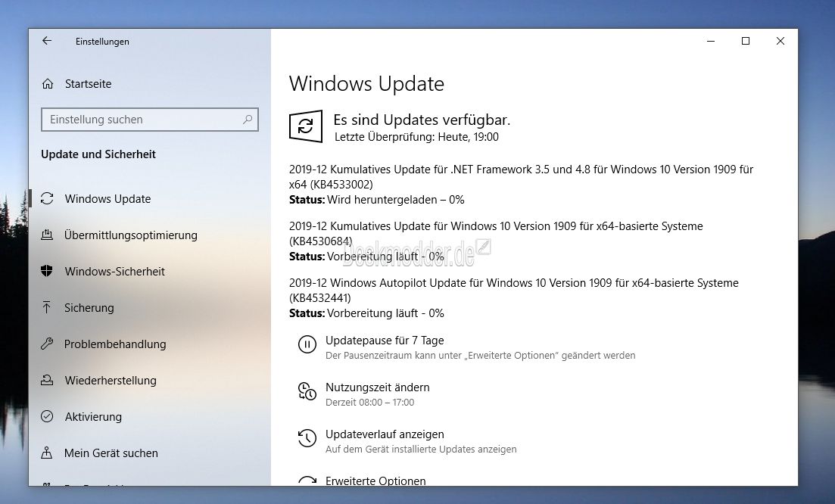Pause updates with Updatepause für 7 Tage
The image size is (835, 504).
385,340
